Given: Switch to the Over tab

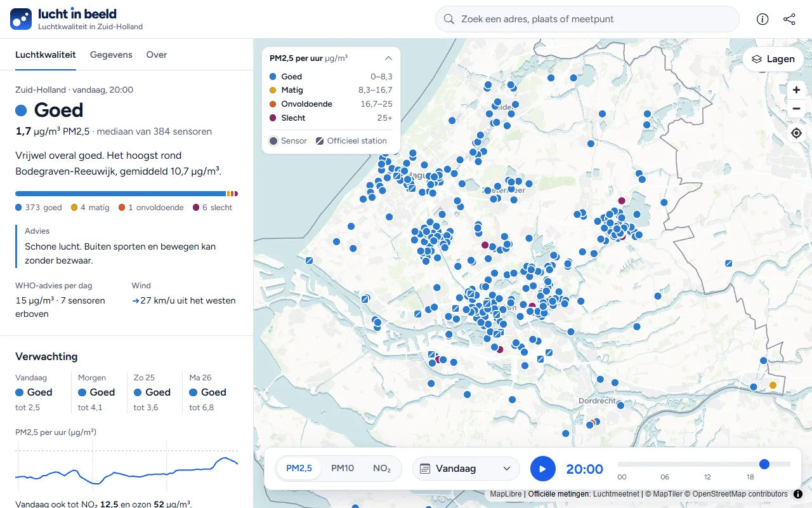Looking at the screenshot, I should [x=157, y=55].
